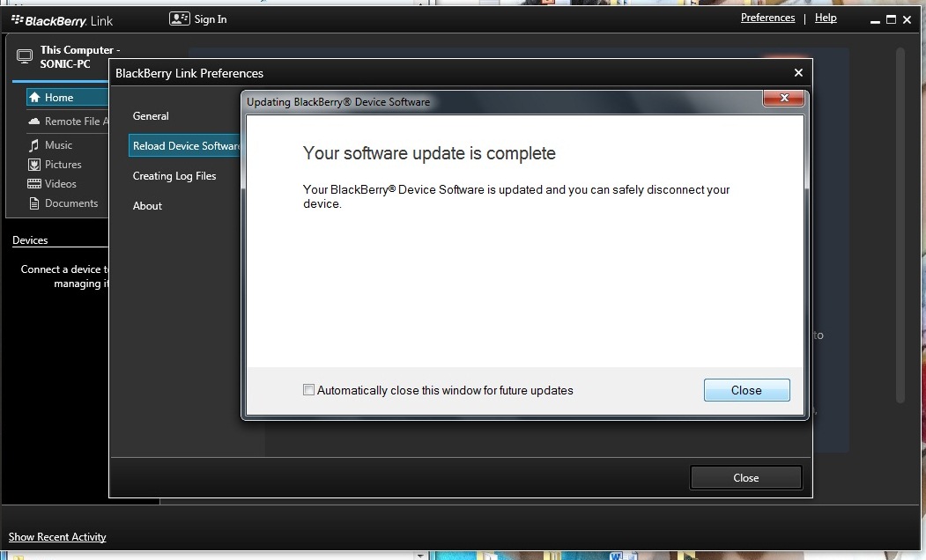Click the Home house icon in sidebar
Image resolution: width=926 pixels, height=560 pixels.
coord(34,98)
